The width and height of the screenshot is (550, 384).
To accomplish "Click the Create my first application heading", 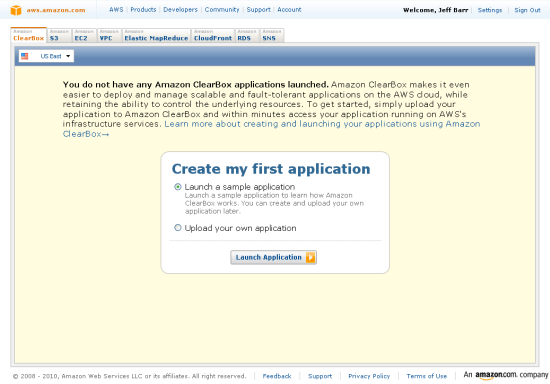I will tap(271, 169).
